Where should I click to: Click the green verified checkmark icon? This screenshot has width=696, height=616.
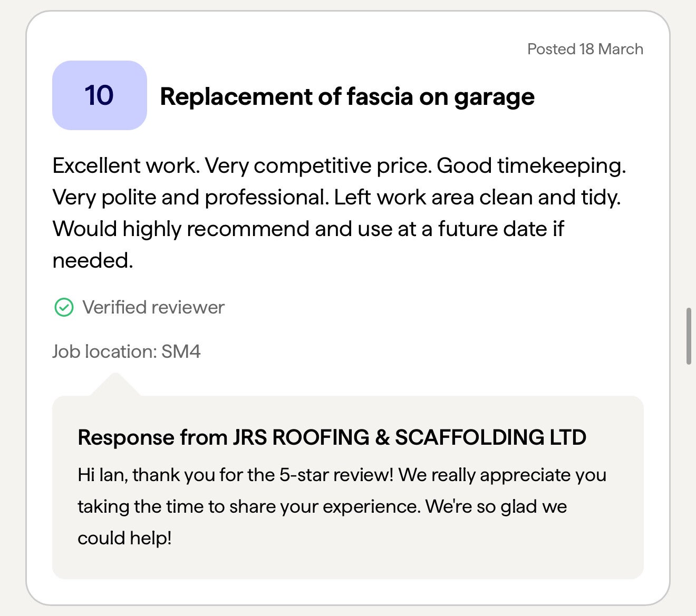click(64, 307)
